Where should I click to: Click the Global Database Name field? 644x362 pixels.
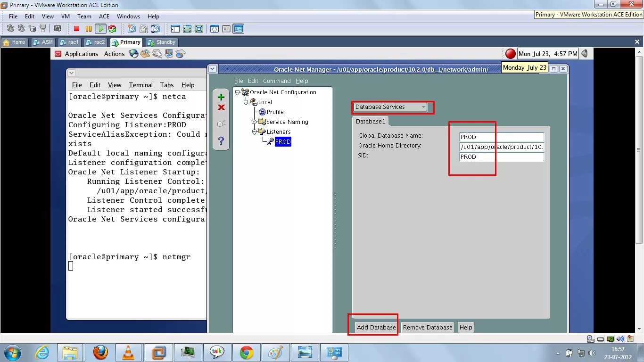click(502, 137)
